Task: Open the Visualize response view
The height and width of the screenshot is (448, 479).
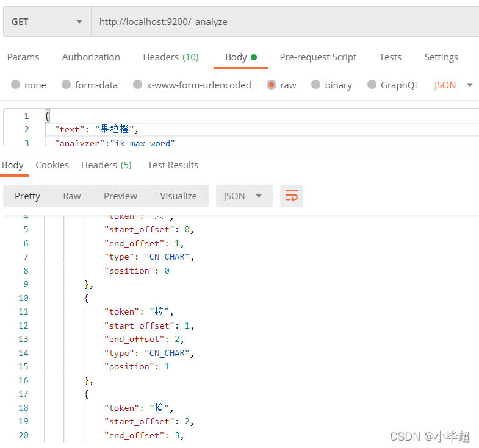Action: pos(178,196)
